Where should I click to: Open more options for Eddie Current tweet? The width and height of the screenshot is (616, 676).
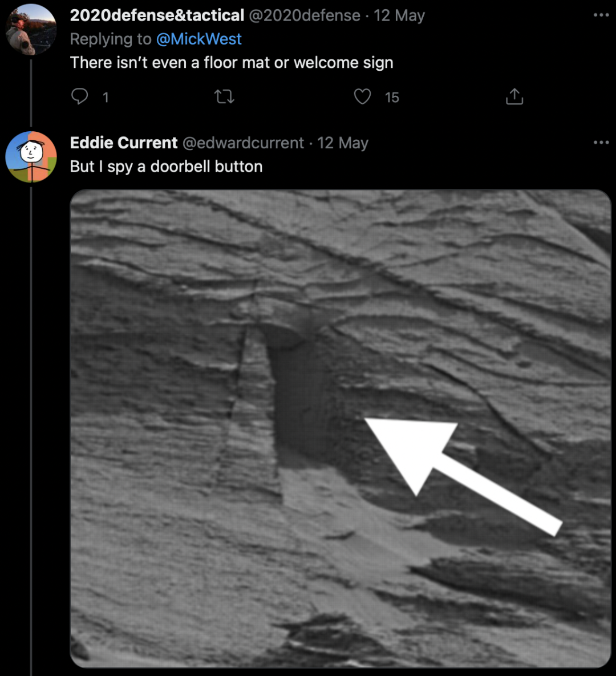[x=601, y=142]
